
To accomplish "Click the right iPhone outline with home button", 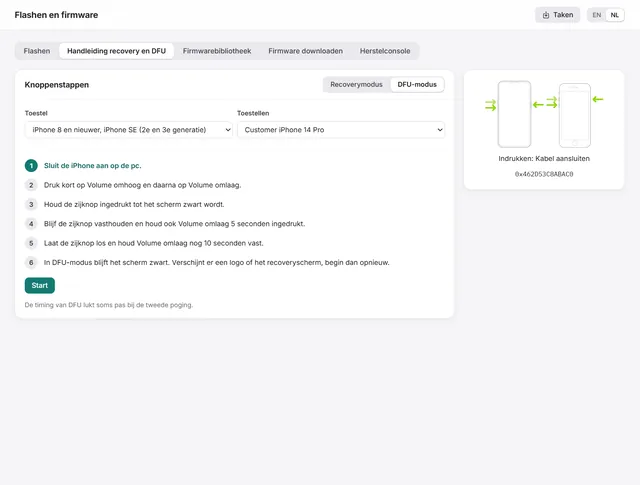I will pos(575,115).
